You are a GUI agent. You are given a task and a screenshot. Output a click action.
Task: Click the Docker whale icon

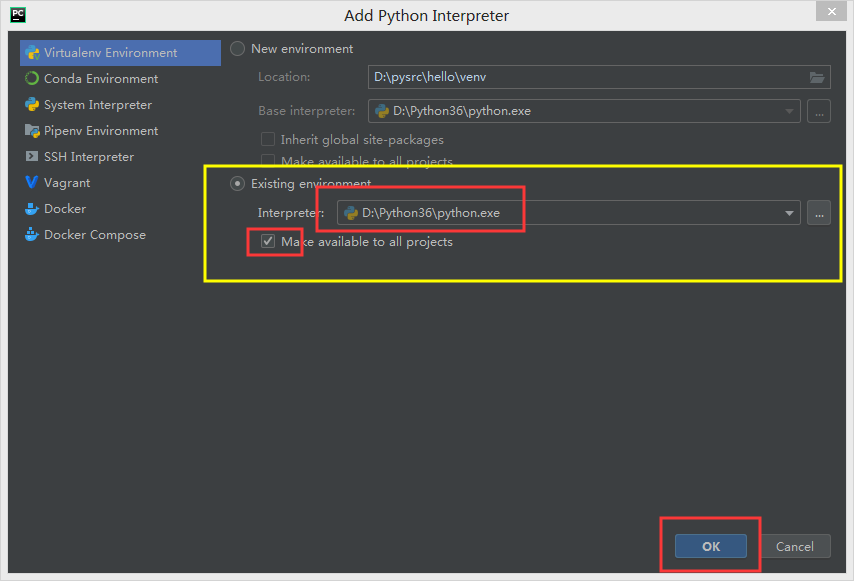pos(32,209)
